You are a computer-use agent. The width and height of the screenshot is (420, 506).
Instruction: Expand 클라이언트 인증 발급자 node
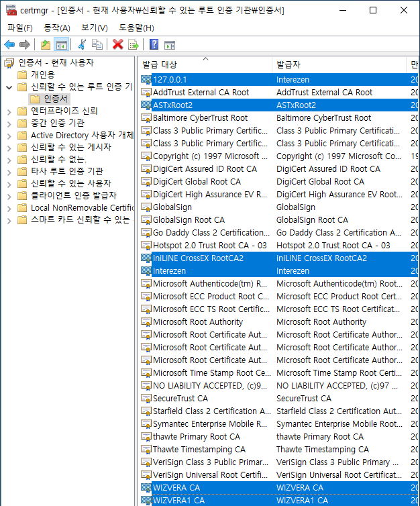pos(9,196)
